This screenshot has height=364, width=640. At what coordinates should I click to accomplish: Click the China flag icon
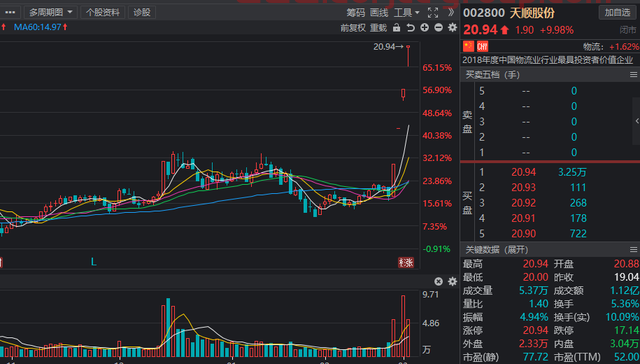coord(468,46)
